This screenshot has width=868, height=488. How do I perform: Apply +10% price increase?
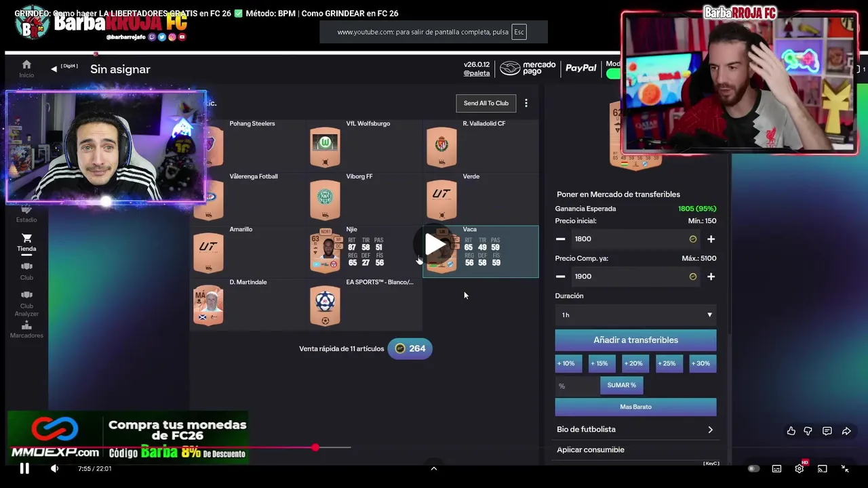click(568, 364)
